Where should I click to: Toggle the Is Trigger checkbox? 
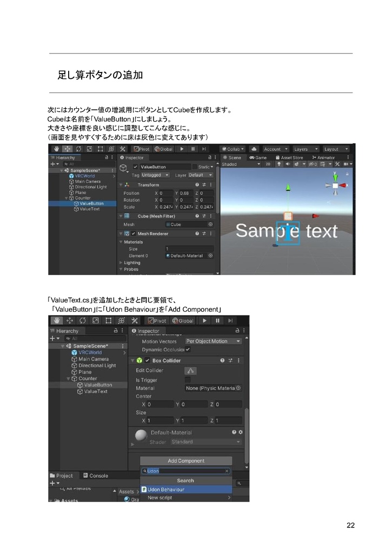pyautogui.click(x=188, y=380)
